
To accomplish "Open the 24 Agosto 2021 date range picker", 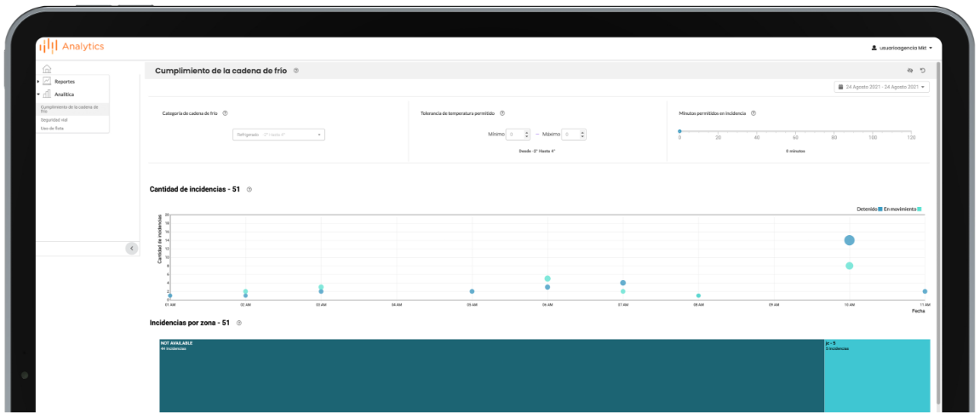I will click(881, 87).
